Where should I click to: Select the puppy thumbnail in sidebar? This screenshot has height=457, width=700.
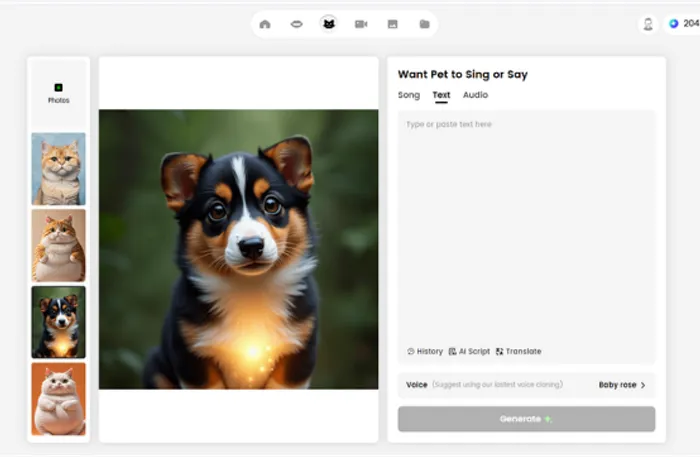pyautogui.click(x=58, y=322)
